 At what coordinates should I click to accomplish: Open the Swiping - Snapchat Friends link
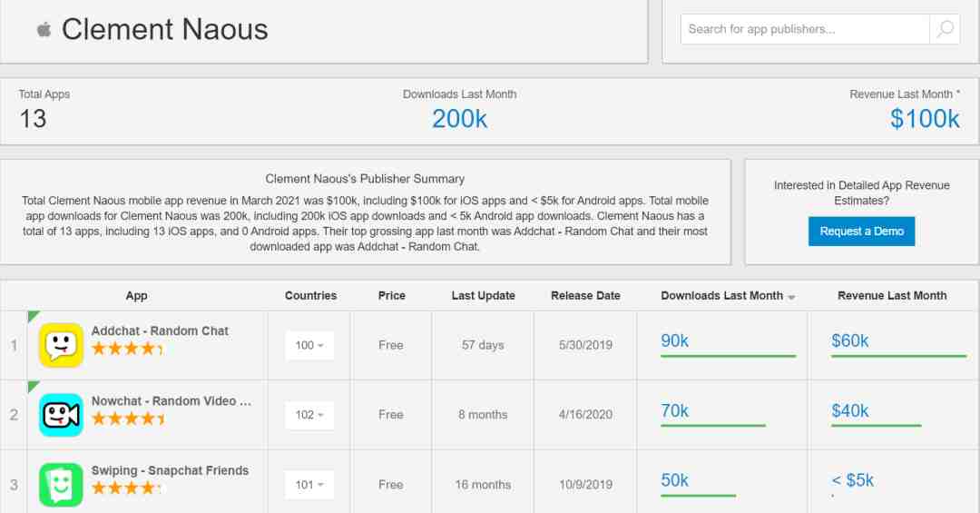(170, 470)
